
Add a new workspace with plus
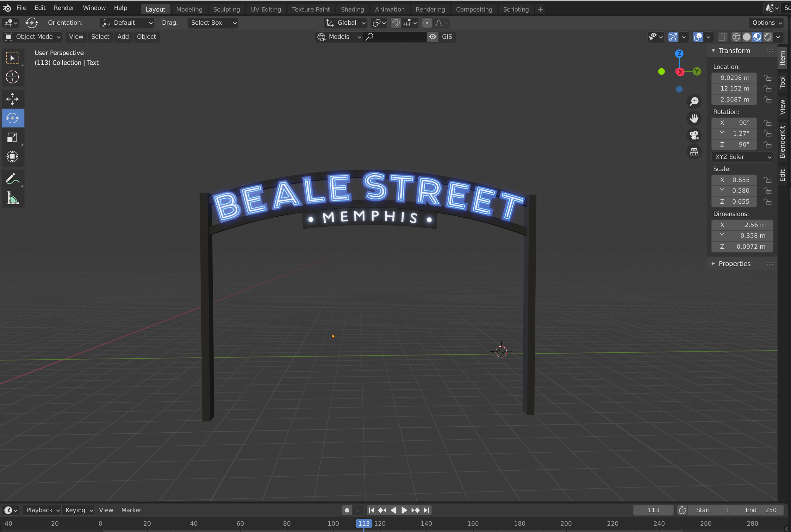point(540,9)
